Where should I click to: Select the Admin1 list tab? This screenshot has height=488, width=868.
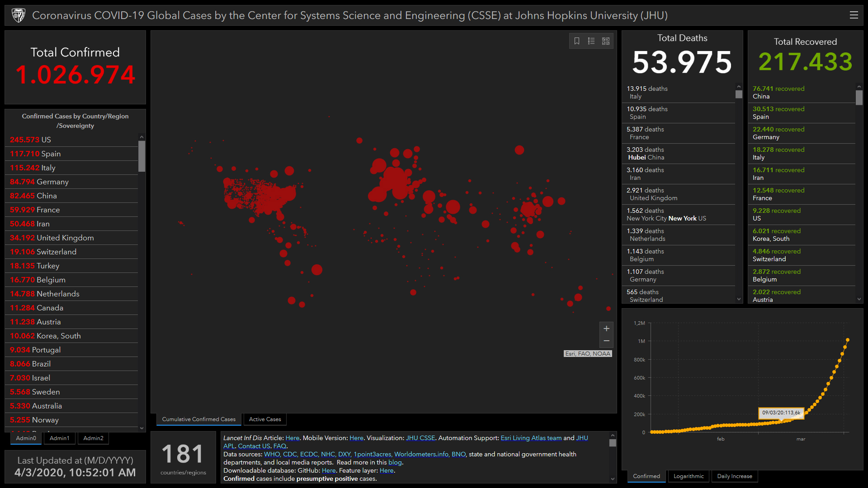coord(60,438)
